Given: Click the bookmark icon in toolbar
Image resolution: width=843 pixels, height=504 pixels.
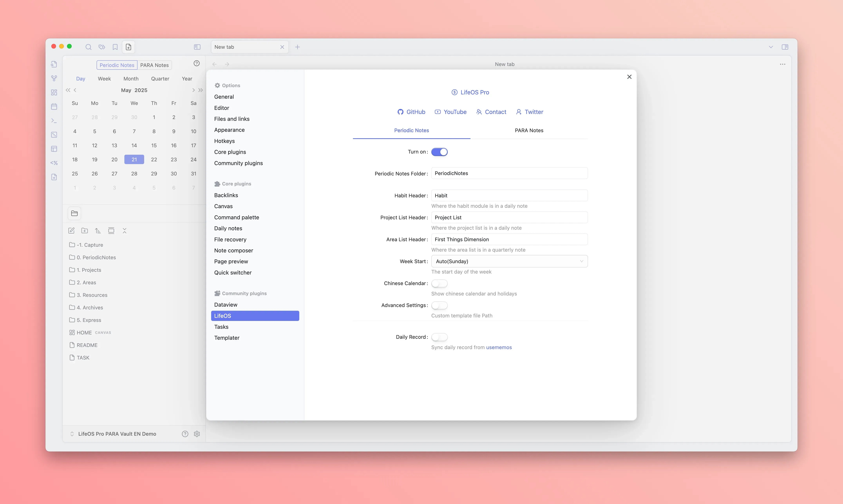Looking at the screenshot, I should [115, 47].
